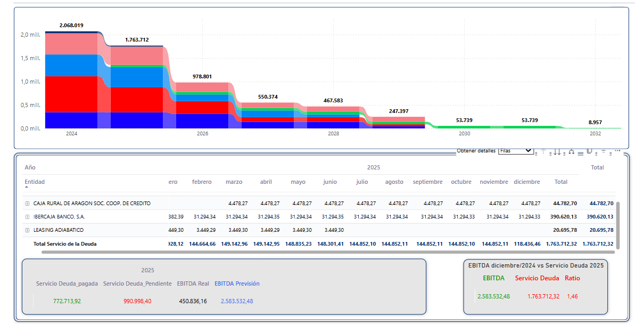Expand IBERCAJA BANCO, S.A. row
The image size is (644, 324).
(x=27, y=217)
